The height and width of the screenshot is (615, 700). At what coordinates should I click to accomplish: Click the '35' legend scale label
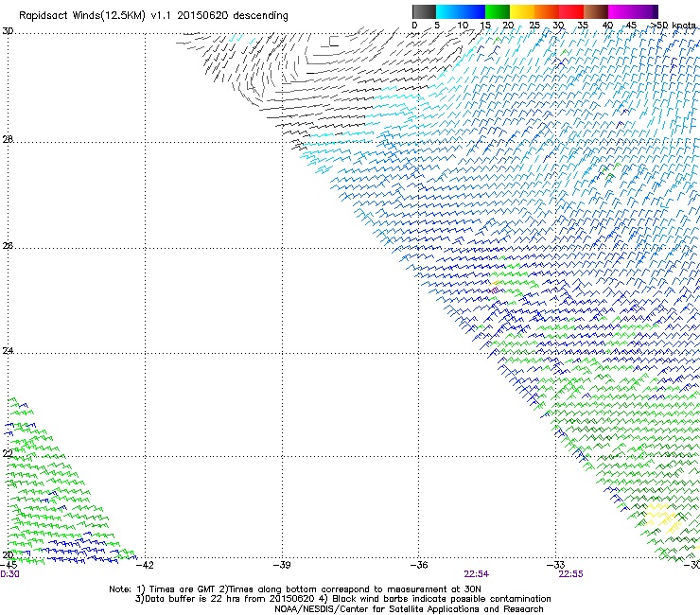pyautogui.click(x=583, y=26)
